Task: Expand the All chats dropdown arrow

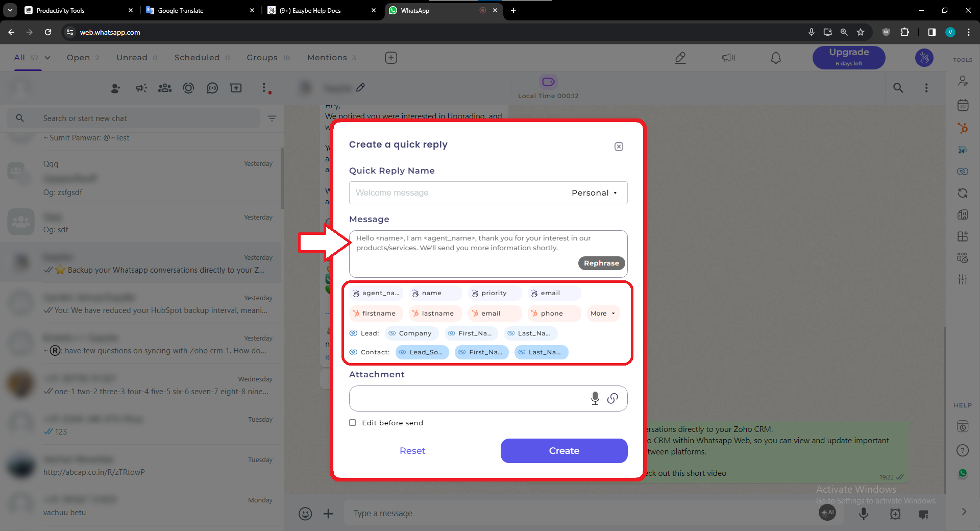Action: pyautogui.click(x=47, y=58)
